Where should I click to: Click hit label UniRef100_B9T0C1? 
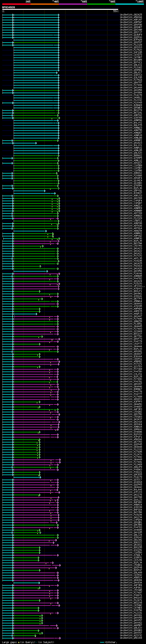tap(131, 63)
